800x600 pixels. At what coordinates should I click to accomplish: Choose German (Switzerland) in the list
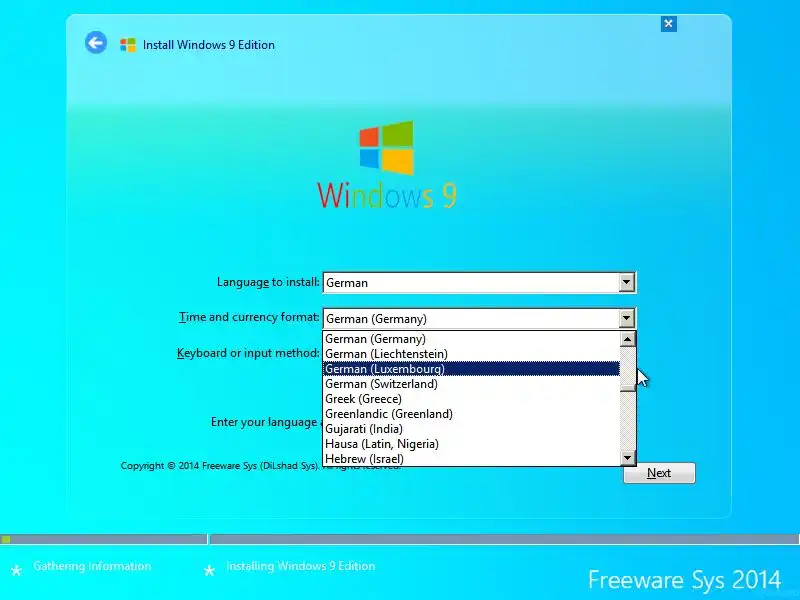[x=471, y=384]
